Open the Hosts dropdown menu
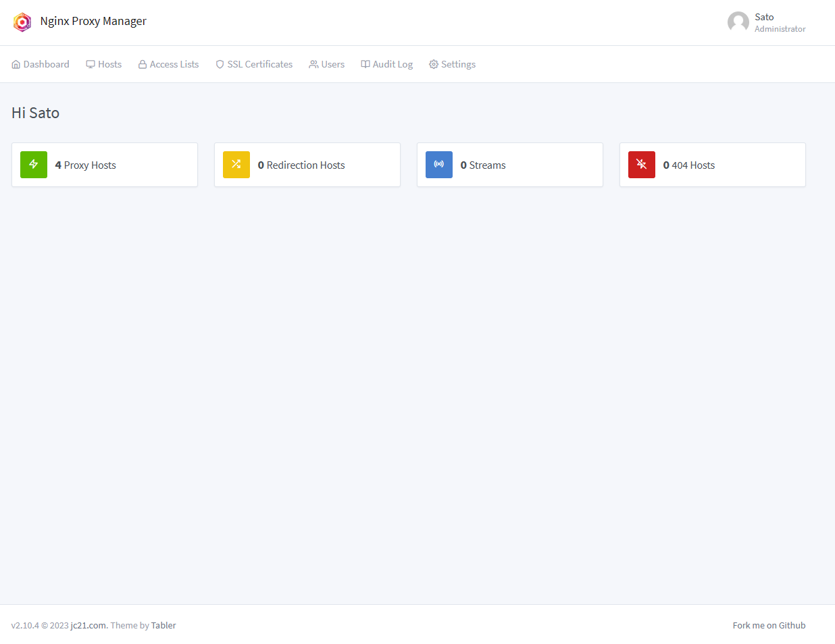 coord(104,65)
